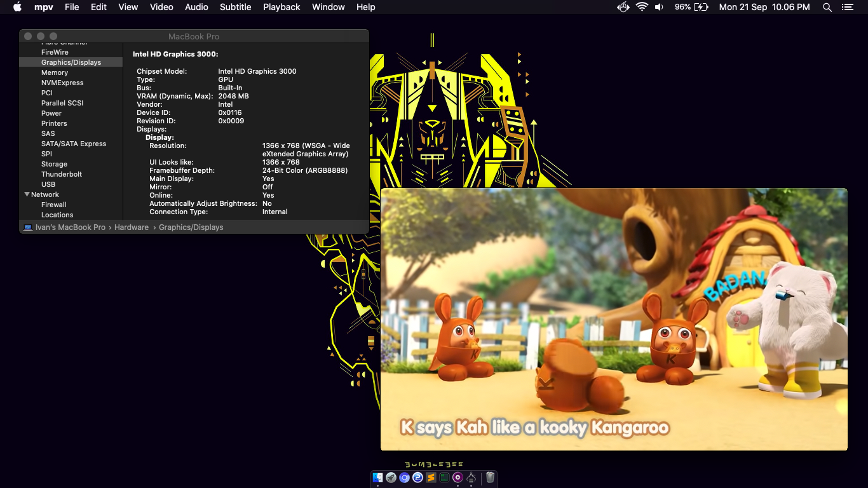Select SATA/SATA Express in the sidebar
This screenshot has width=868, height=488.
pos(74,144)
